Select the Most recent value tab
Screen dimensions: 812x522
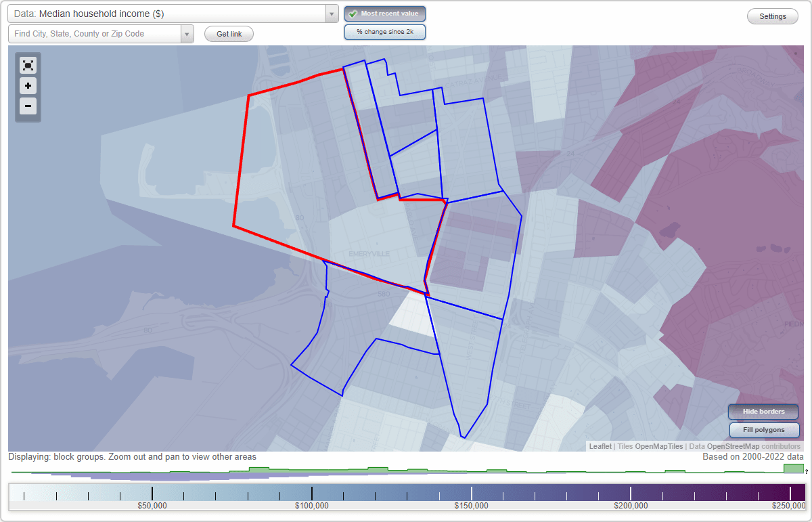click(384, 13)
